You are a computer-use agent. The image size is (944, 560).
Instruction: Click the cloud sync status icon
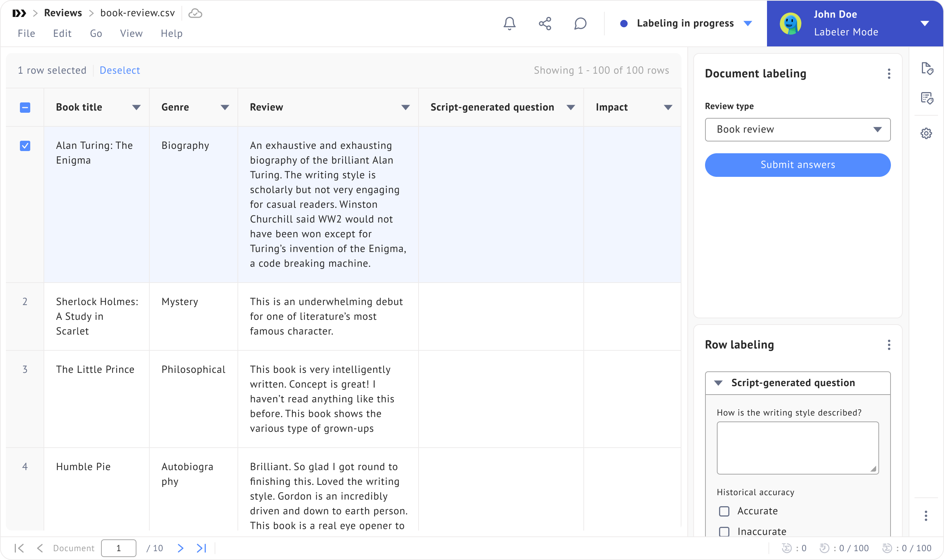click(195, 13)
